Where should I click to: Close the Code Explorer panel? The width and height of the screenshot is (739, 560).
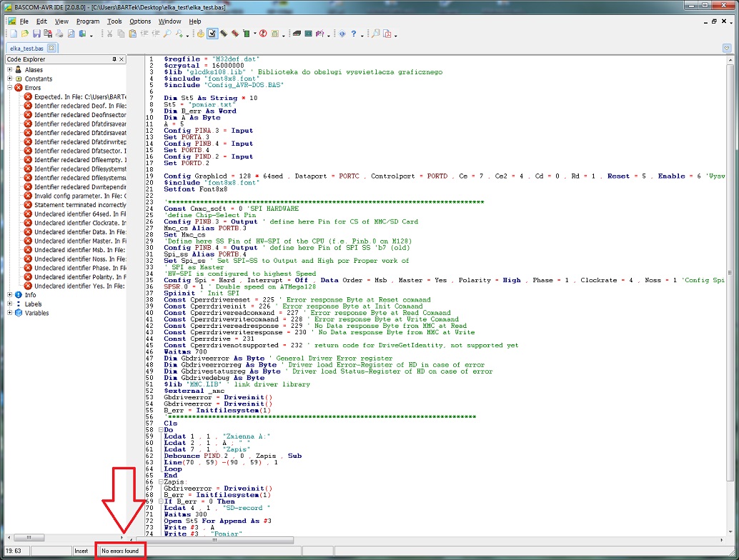(x=121, y=59)
